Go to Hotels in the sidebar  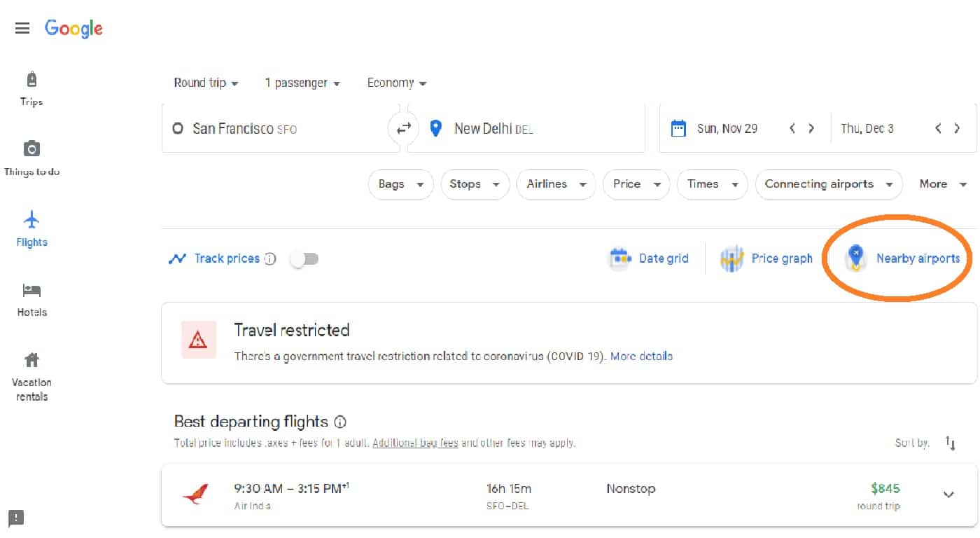[x=31, y=299]
